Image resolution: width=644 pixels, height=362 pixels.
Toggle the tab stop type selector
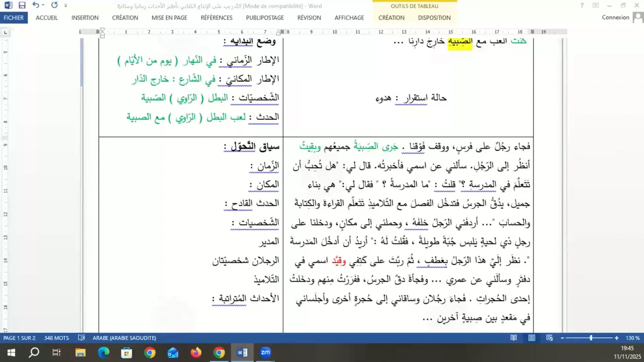[5, 33]
